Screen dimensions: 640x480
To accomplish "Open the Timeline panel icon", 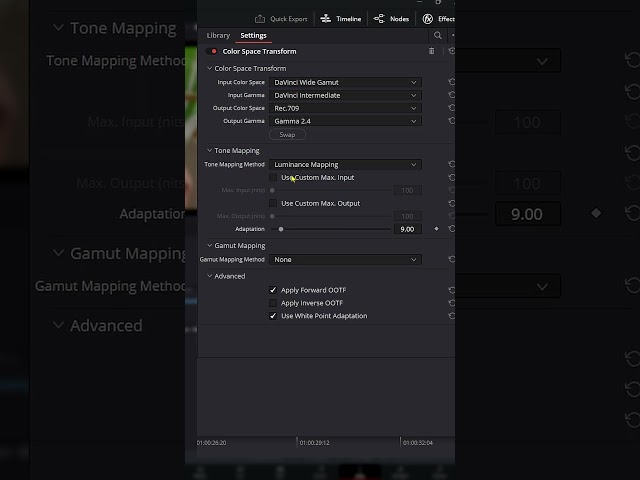I will pyautogui.click(x=325, y=19).
